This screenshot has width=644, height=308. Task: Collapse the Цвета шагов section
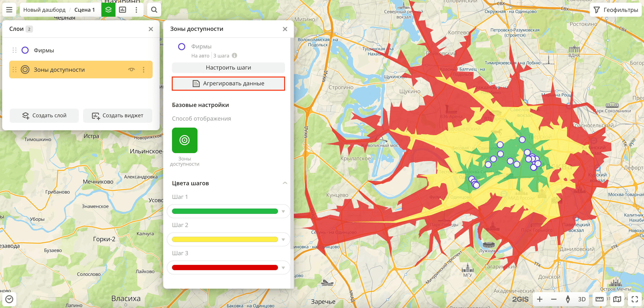pos(285,183)
